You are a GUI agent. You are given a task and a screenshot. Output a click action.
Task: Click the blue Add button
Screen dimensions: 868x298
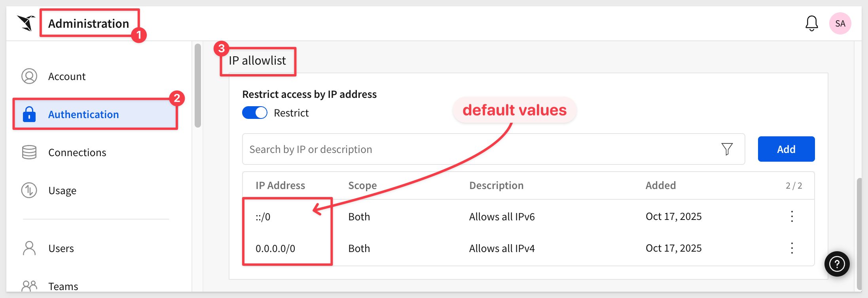click(786, 149)
